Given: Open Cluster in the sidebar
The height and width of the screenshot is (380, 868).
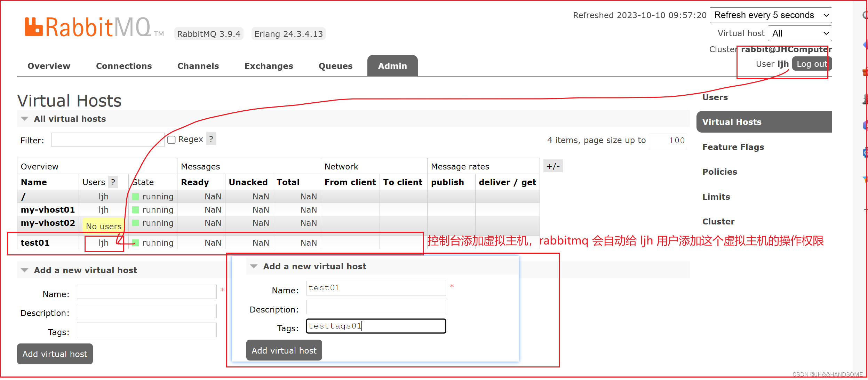Looking at the screenshot, I should click(718, 222).
